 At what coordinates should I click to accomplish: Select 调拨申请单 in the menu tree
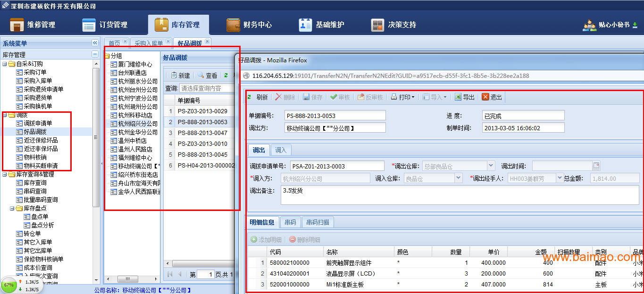[x=38, y=123]
